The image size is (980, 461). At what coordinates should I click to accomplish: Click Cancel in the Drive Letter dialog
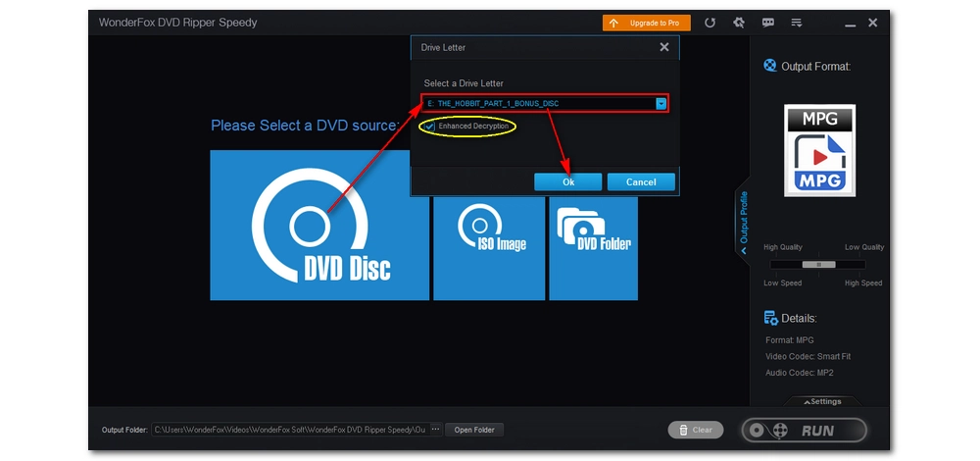coord(641,182)
